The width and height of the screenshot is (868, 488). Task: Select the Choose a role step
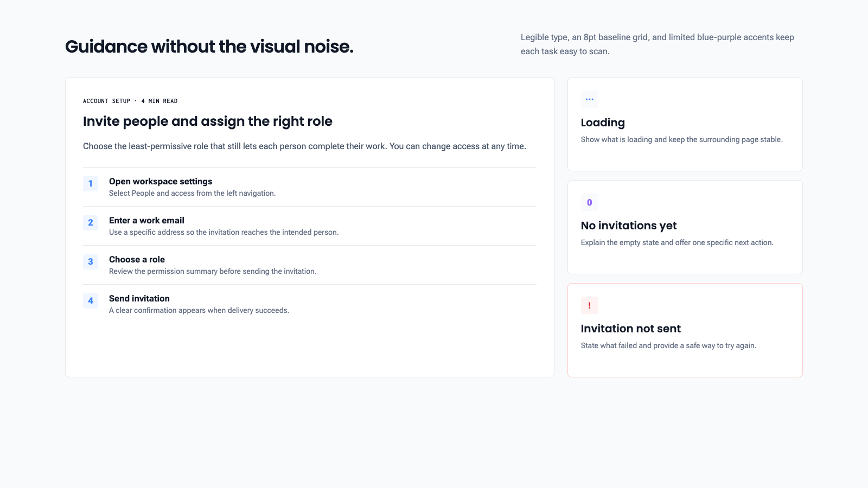point(310,265)
